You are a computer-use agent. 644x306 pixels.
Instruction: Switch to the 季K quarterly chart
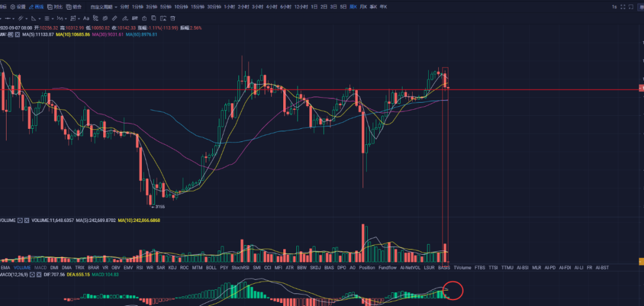pyautogui.click(x=373, y=7)
